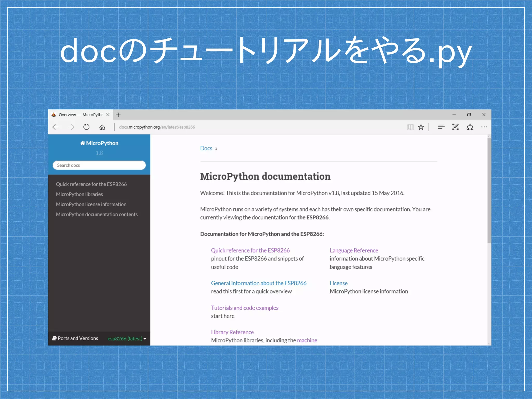Open sidebar Quick reference for the ESP8266
Screen dimensions: 532x399
pos(91,184)
